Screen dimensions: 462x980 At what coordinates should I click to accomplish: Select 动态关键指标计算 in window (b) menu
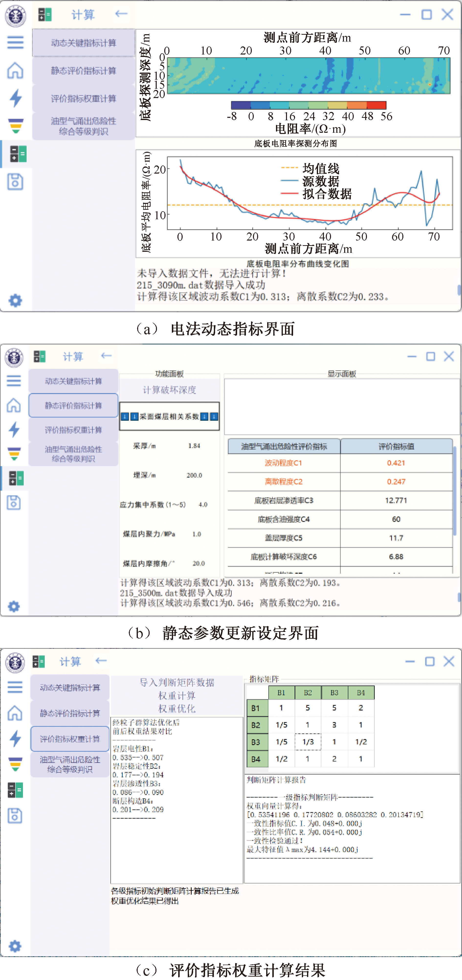(x=73, y=381)
